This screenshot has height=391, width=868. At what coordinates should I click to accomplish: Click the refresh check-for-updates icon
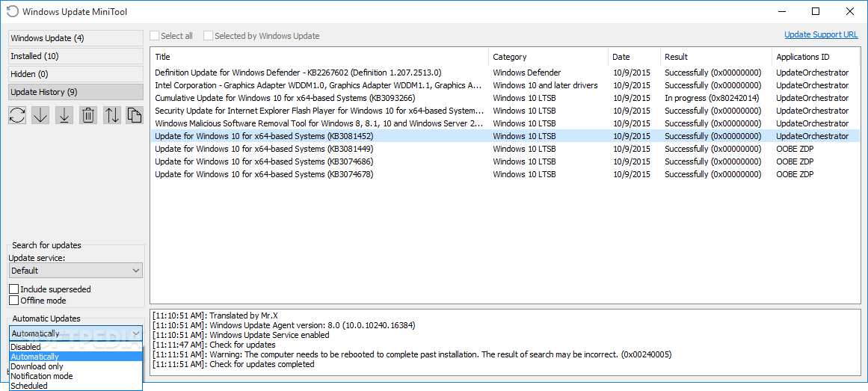pyautogui.click(x=17, y=114)
